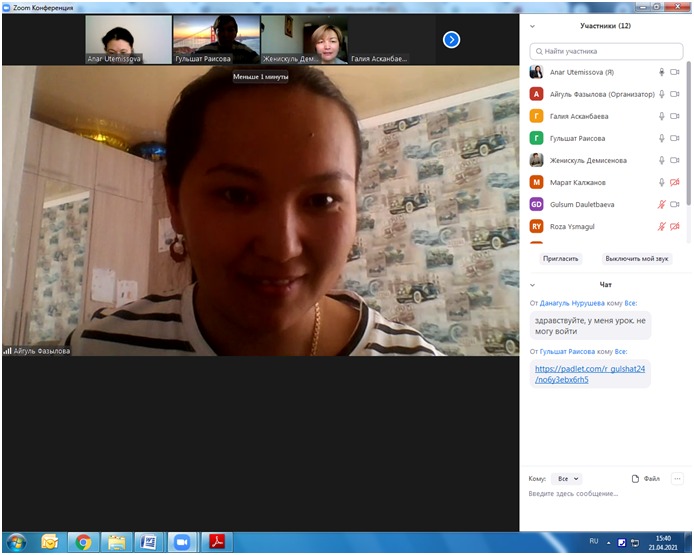Show next participants with blue arrow button
Viewport: 694px width, 555px height.
[x=451, y=40]
